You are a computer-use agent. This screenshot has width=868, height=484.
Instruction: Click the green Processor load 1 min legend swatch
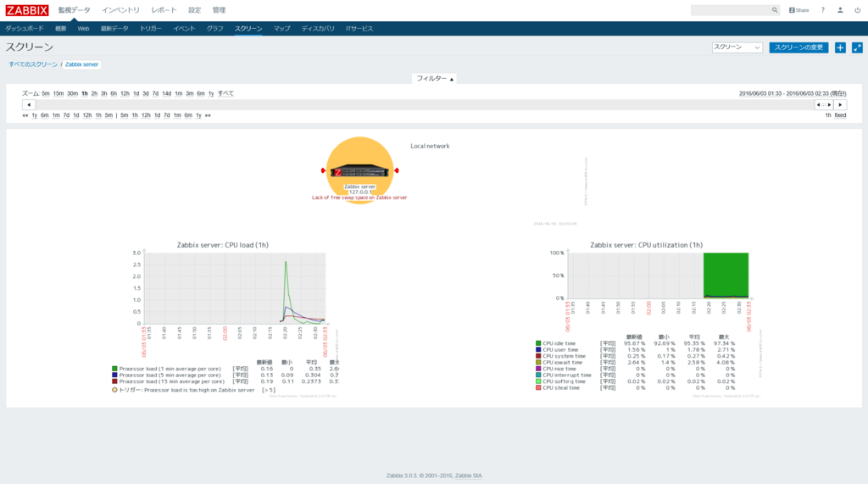[114, 368]
